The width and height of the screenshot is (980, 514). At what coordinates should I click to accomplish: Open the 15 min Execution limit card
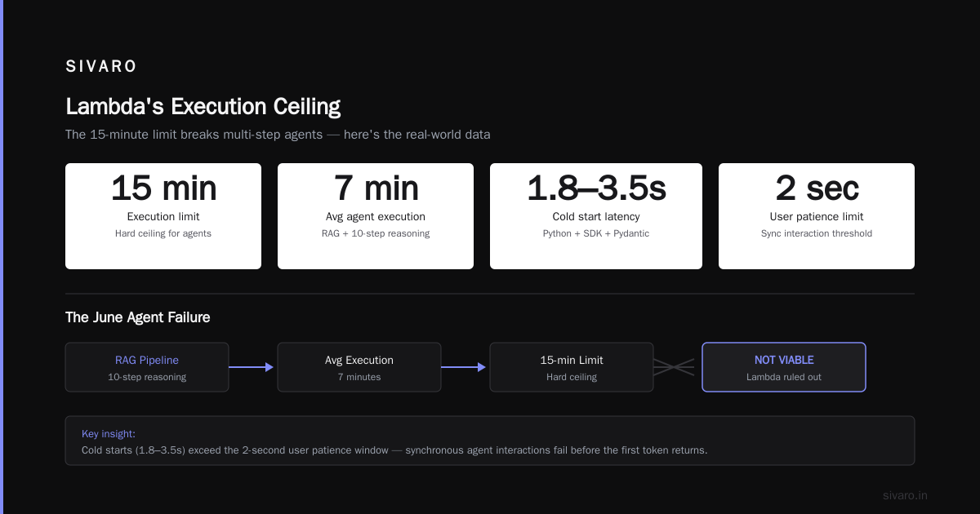tap(163, 216)
